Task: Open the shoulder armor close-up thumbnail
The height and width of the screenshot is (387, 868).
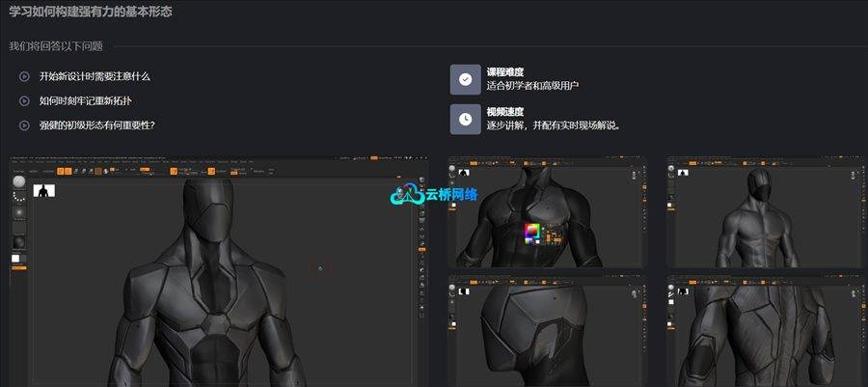Action: [x=545, y=331]
